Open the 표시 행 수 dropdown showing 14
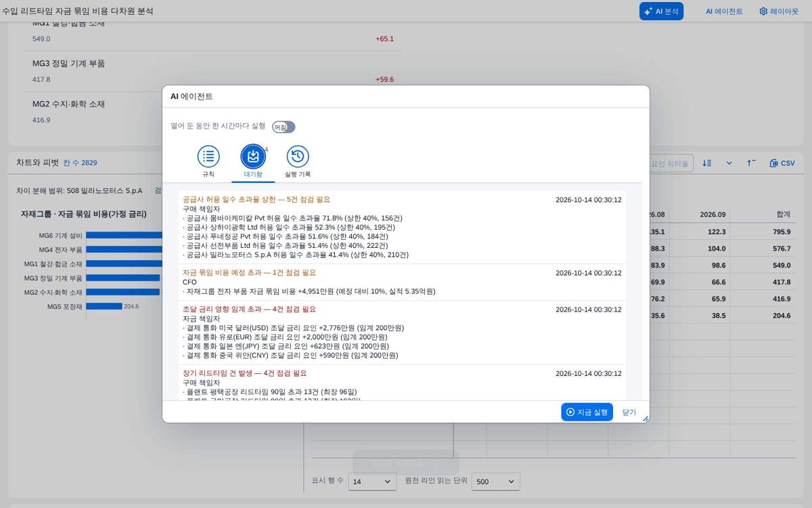The width and height of the screenshot is (812, 508). pyautogui.click(x=372, y=482)
